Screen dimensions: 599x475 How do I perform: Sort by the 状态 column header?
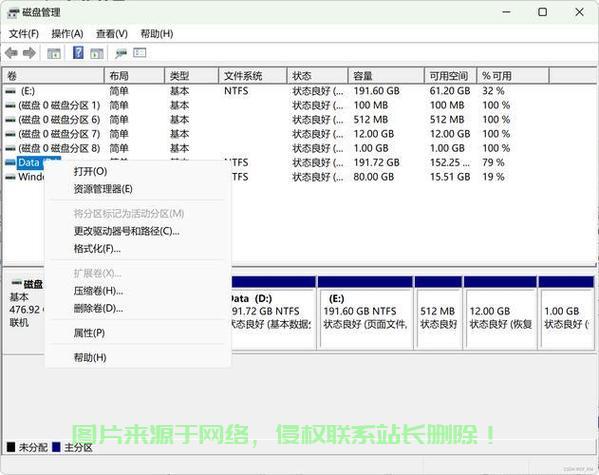(318, 76)
